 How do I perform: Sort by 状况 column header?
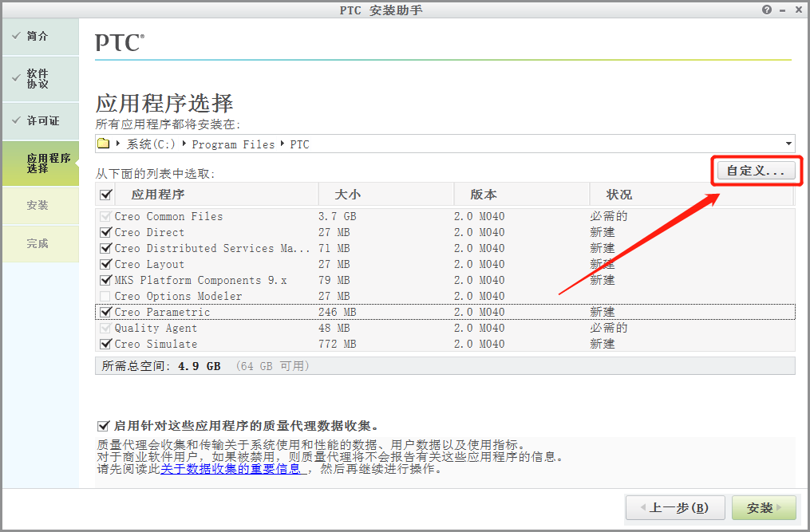[618, 195]
